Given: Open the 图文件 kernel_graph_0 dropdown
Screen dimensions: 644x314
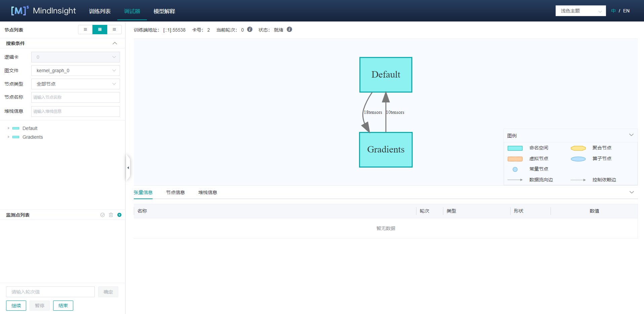Looking at the screenshot, I should pyautogui.click(x=76, y=71).
